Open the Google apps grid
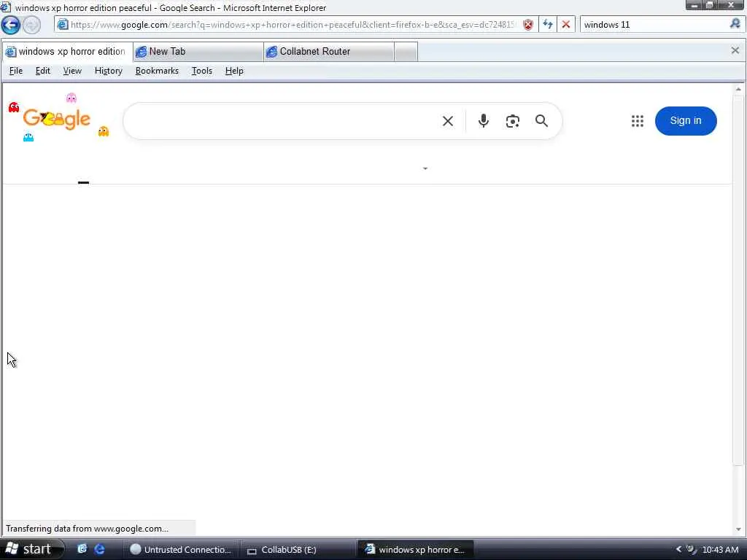Viewport: 747px width, 560px height. 638,121
